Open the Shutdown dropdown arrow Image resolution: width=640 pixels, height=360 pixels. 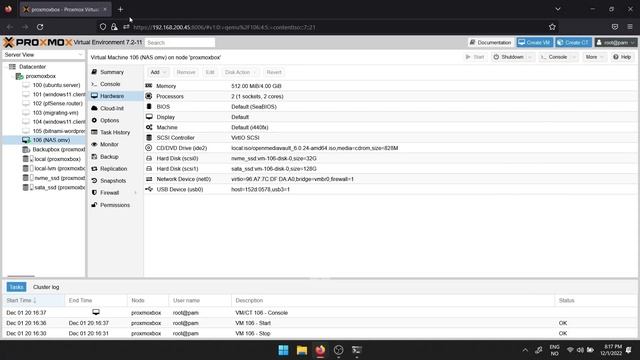click(x=530, y=57)
